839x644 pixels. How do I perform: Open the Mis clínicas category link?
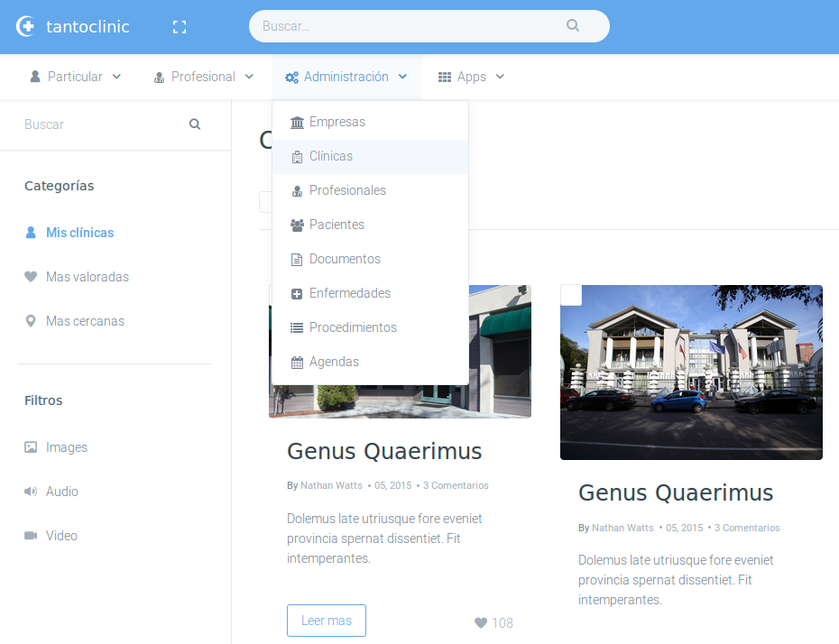[79, 233]
